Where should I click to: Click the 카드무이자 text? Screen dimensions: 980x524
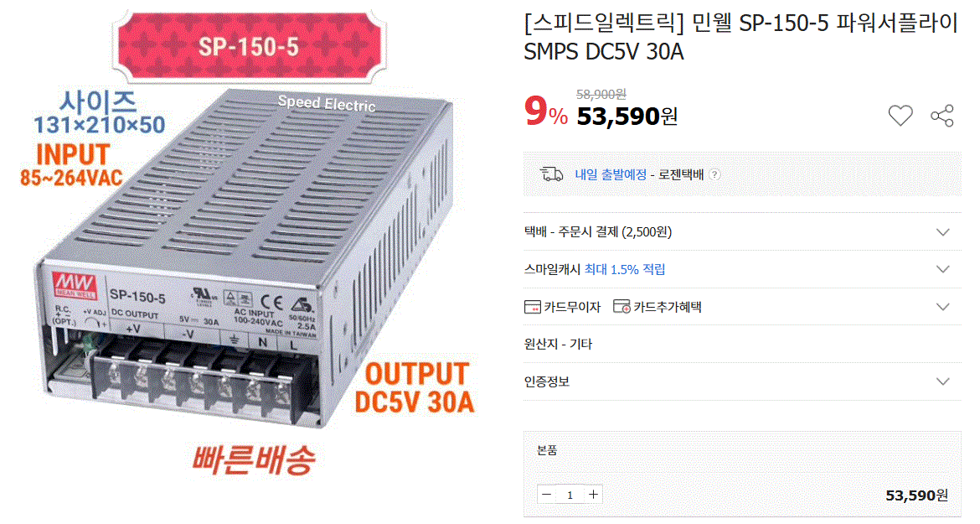coord(572,307)
